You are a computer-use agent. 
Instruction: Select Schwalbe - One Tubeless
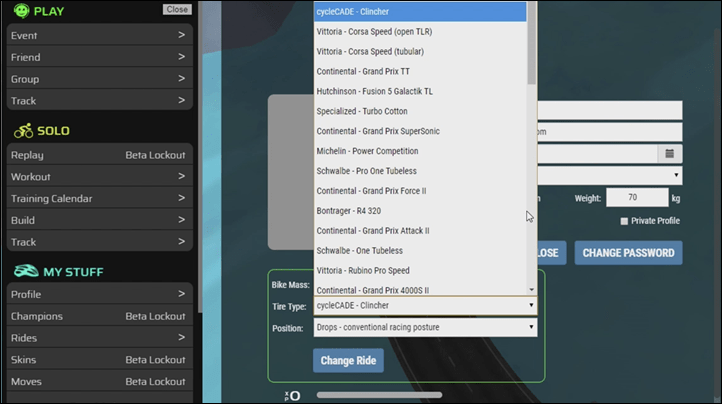coord(420,251)
